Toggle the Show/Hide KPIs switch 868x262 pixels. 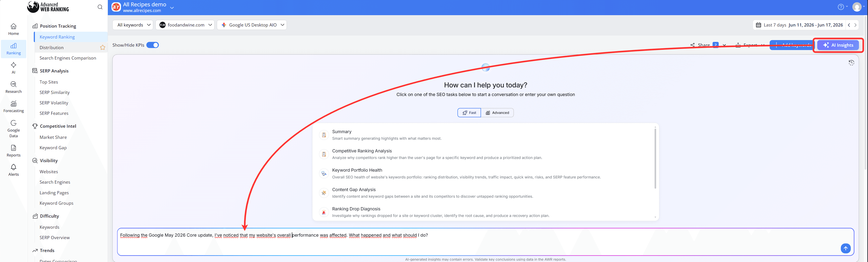click(153, 45)
